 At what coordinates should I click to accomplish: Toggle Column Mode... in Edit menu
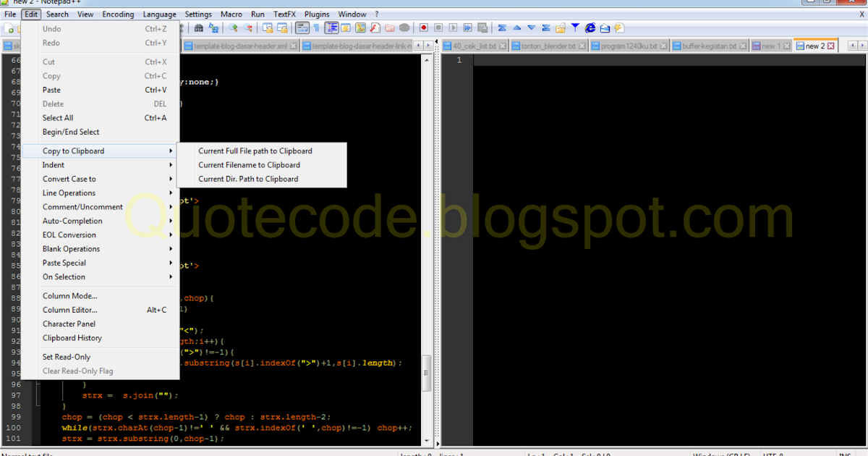coord(100,296)
